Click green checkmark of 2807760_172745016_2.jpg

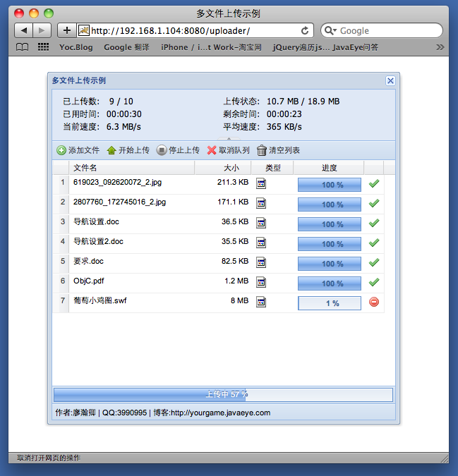click(x=374, y=203)
